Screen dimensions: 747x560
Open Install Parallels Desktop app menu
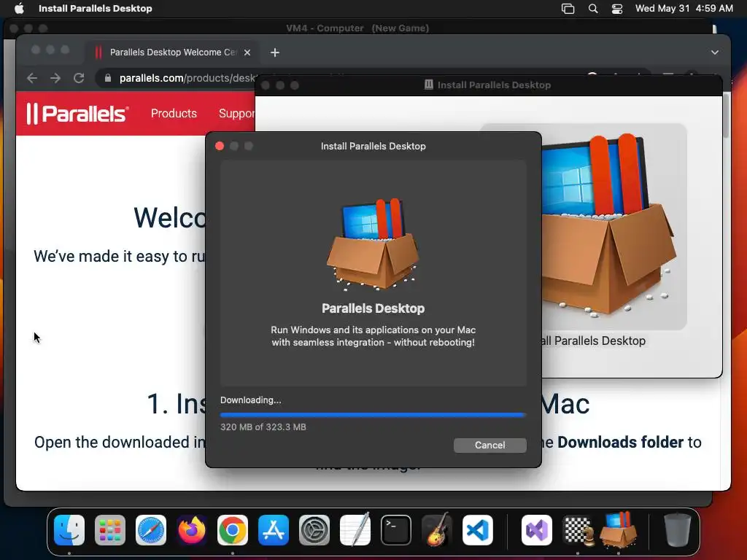click(96, 8)
